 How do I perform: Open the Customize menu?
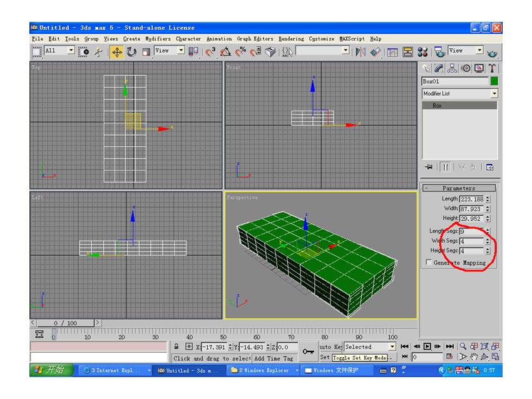tap(321, 39)
